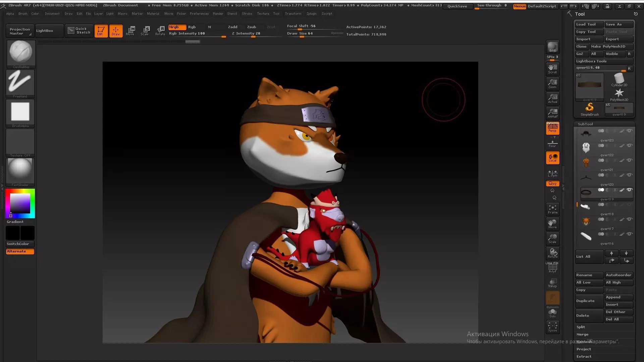644x362 pixels.
Task: Adjust the Draw Size slider
Action: tap(315, 34)
